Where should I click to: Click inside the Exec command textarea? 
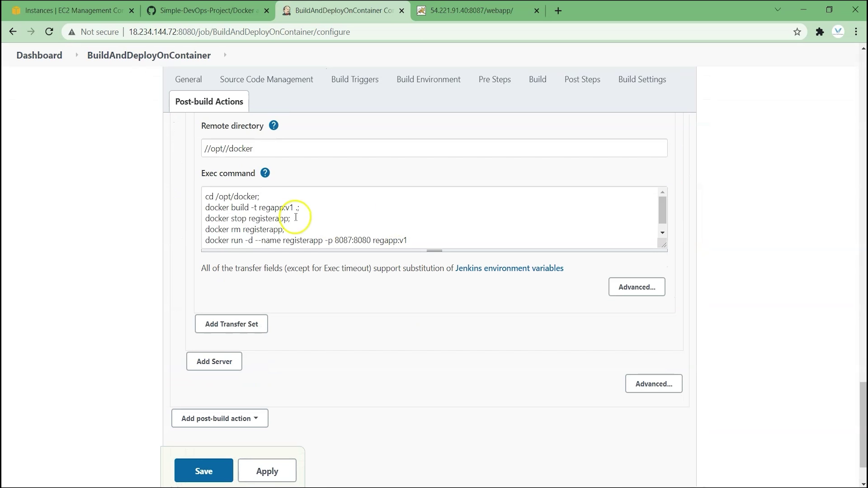(x=429, y=218)
